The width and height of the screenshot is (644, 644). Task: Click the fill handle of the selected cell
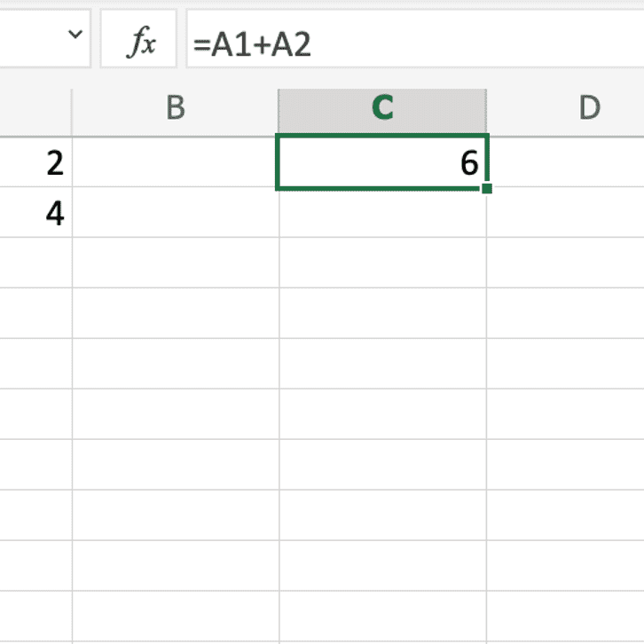pos(487,189)
